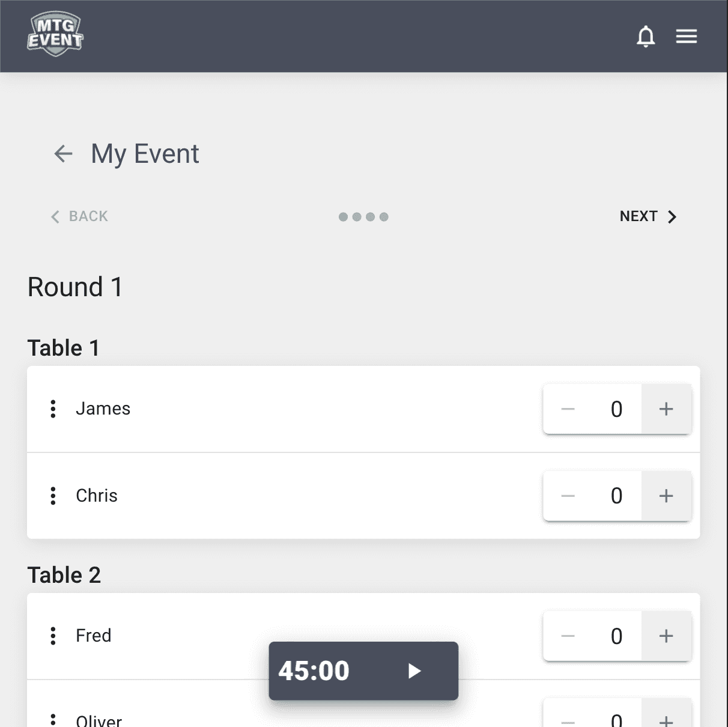Click the back arrow beside My Event
This screenshot has width=728, height=727.
[x=64, y=154]
